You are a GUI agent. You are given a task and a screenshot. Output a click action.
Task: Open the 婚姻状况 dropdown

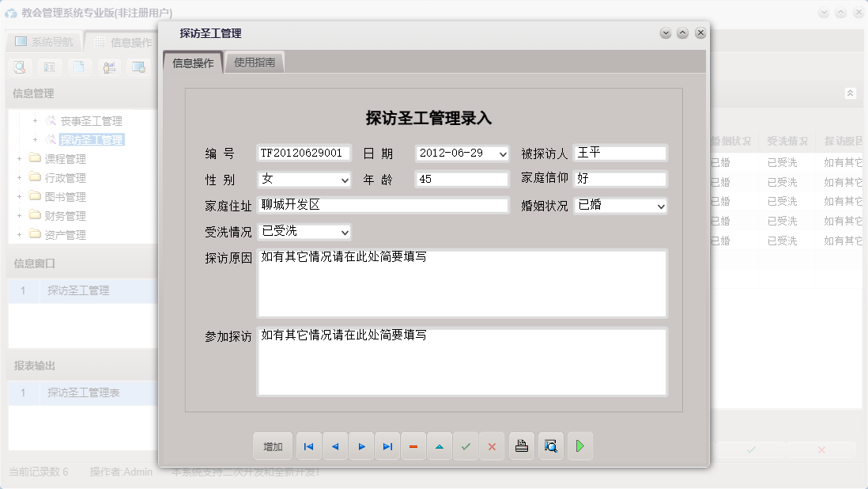point(660,205)
